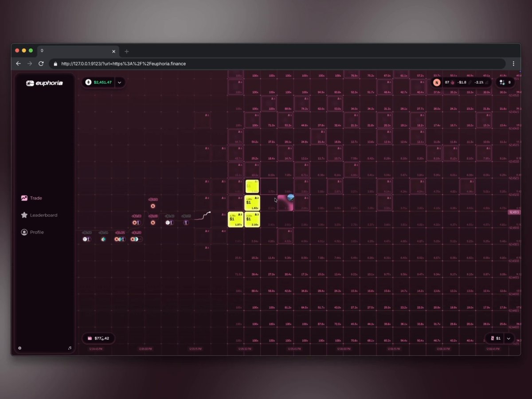Click the yellow $1 bet tile showing 1.87x
This screenshot has height=399, width=532.
click(x=235, y=219)
